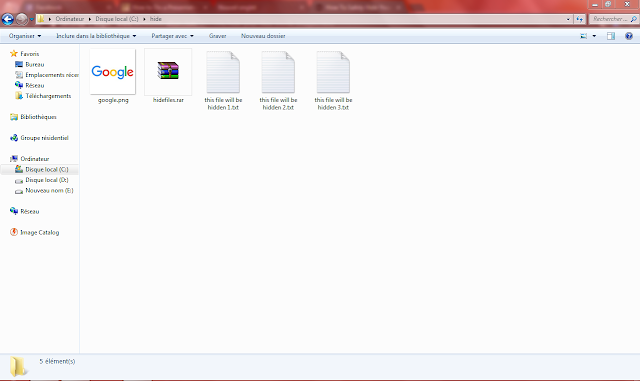Open the Partager avec menu

click(x=172, y=36)
